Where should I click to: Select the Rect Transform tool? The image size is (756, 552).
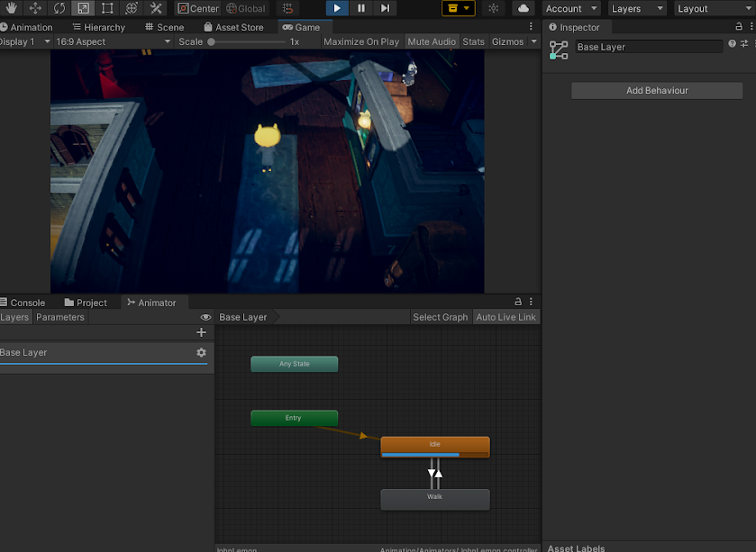[x=107, y=8]
